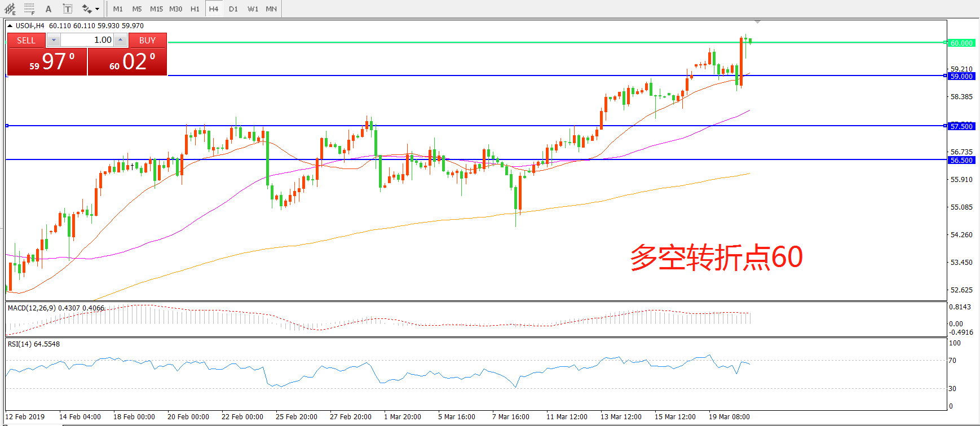
Task: Click the 1.00 volume input field
Action: point(87,40)
